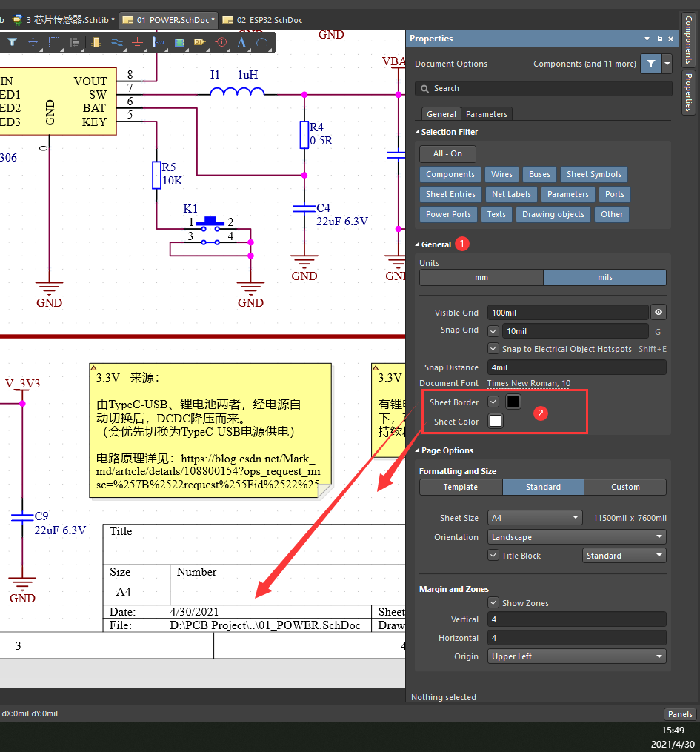
Task: Select the Place Wire tool
Action: pos(117,42)
